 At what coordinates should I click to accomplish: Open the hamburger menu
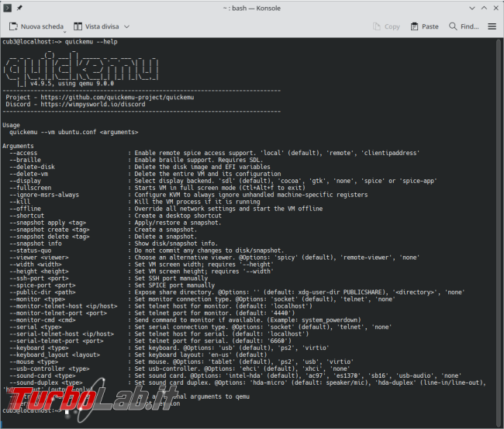[x=492, y=26]
